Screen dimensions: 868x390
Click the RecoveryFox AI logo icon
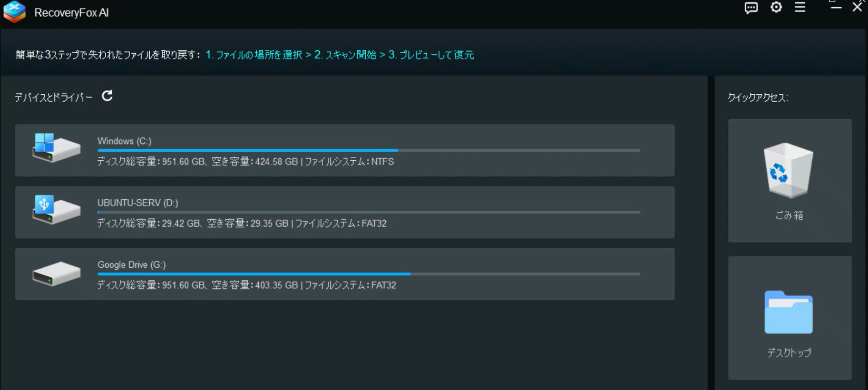click(14, 12)
